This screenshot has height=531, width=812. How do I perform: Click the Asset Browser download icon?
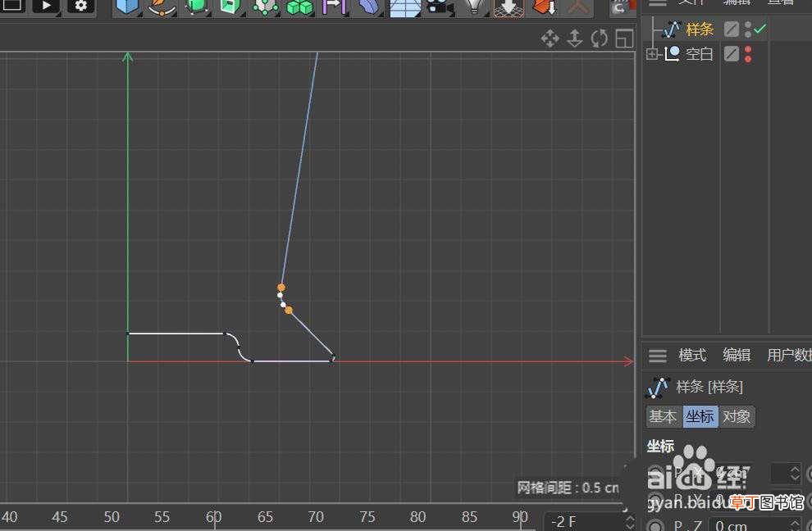tap(508, 7)
